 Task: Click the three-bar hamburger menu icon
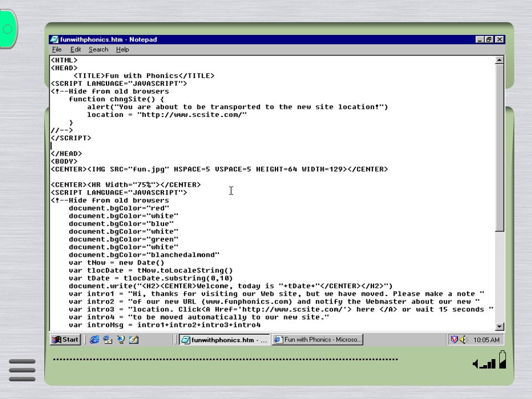[x=22, y=370]
